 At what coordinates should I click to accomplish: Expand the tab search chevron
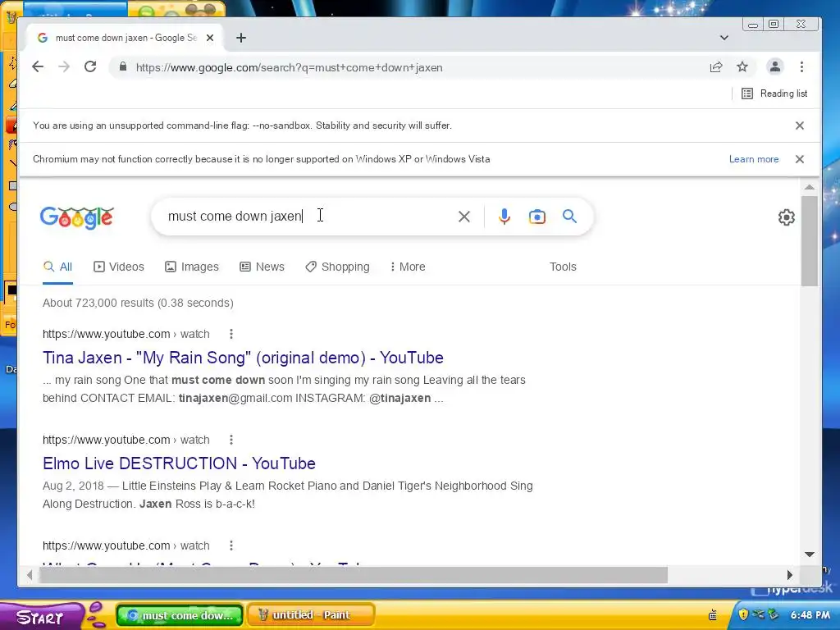[724, 38]
